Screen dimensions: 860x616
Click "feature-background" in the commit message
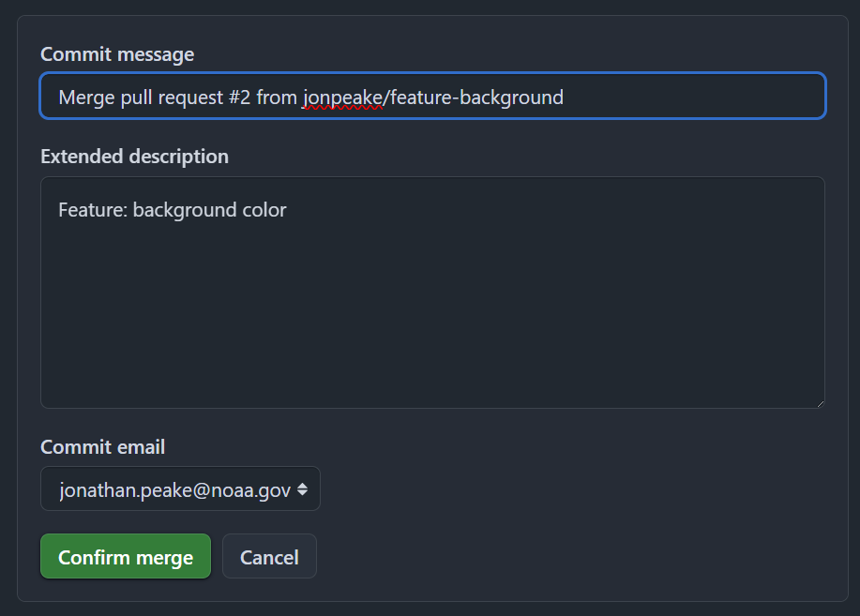pyautogui.click(x=476, y=98)
